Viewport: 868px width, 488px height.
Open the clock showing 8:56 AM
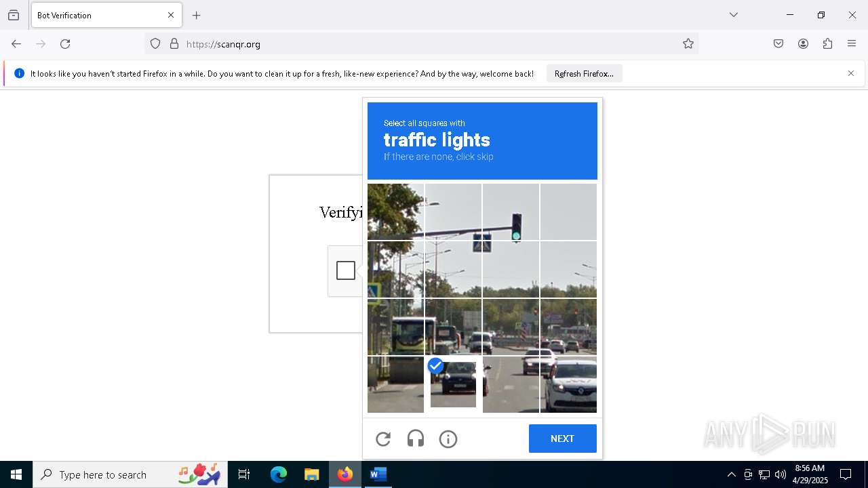click(810, 474)
